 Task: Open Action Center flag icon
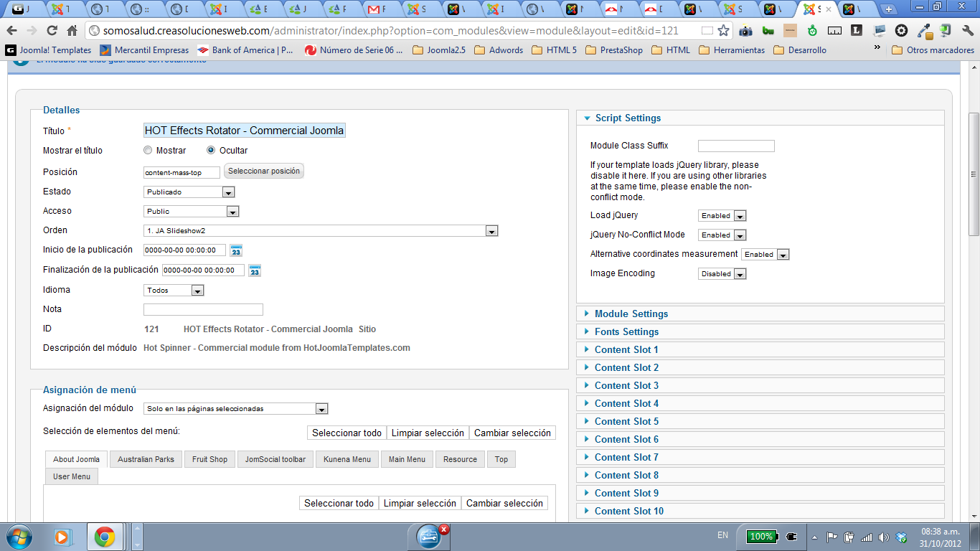(832, 537)
